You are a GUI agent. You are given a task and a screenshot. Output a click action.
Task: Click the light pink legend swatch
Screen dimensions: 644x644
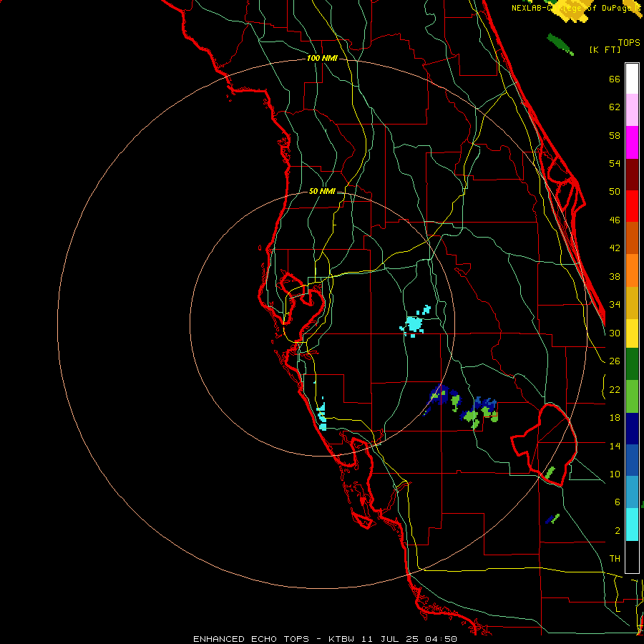coord(632,110)
